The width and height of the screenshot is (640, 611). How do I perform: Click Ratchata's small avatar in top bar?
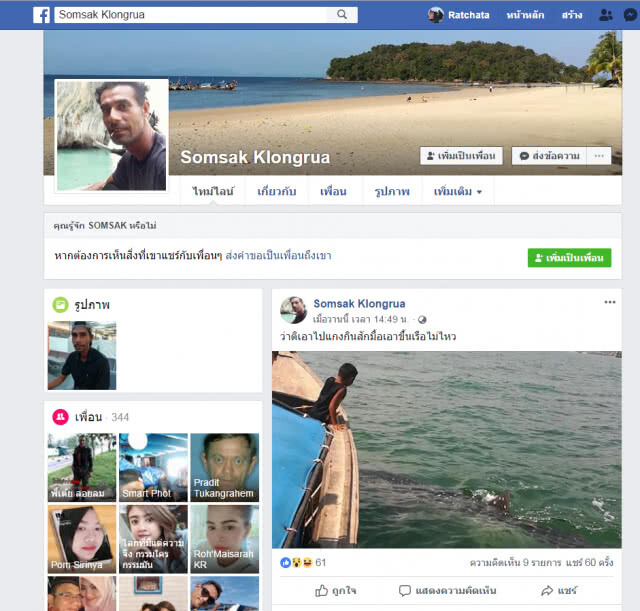point(436,15)
